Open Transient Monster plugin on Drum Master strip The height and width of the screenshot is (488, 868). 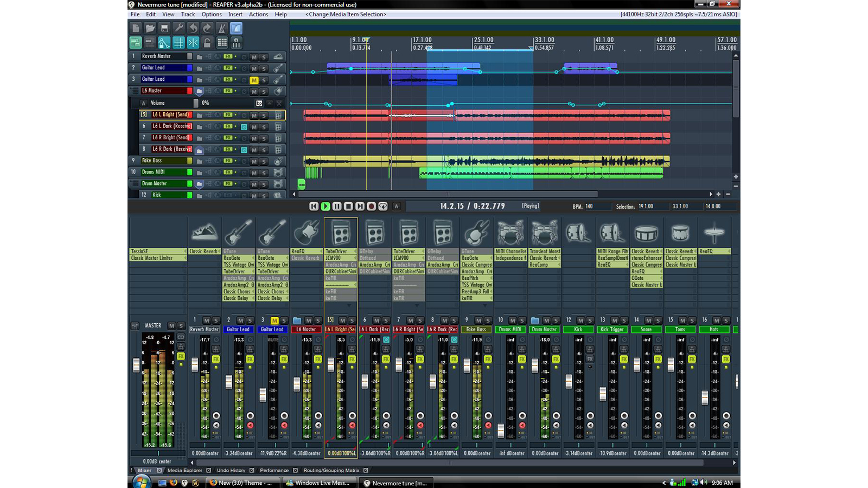tap(545, 252)
